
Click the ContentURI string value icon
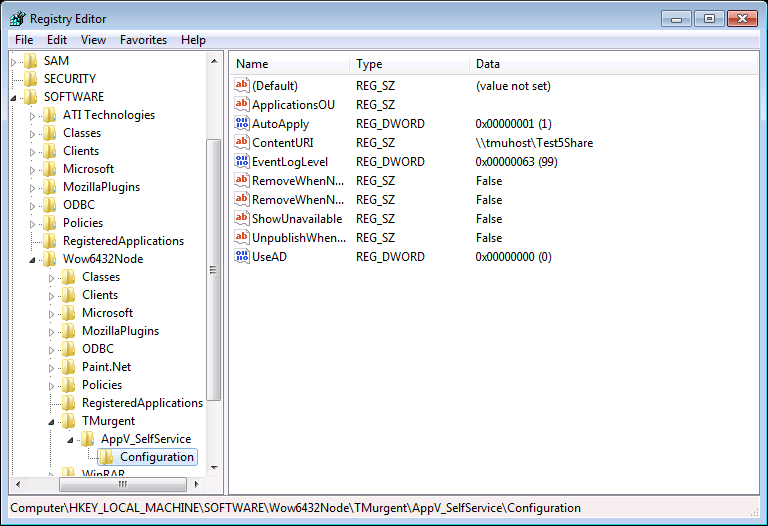(241, 143)
